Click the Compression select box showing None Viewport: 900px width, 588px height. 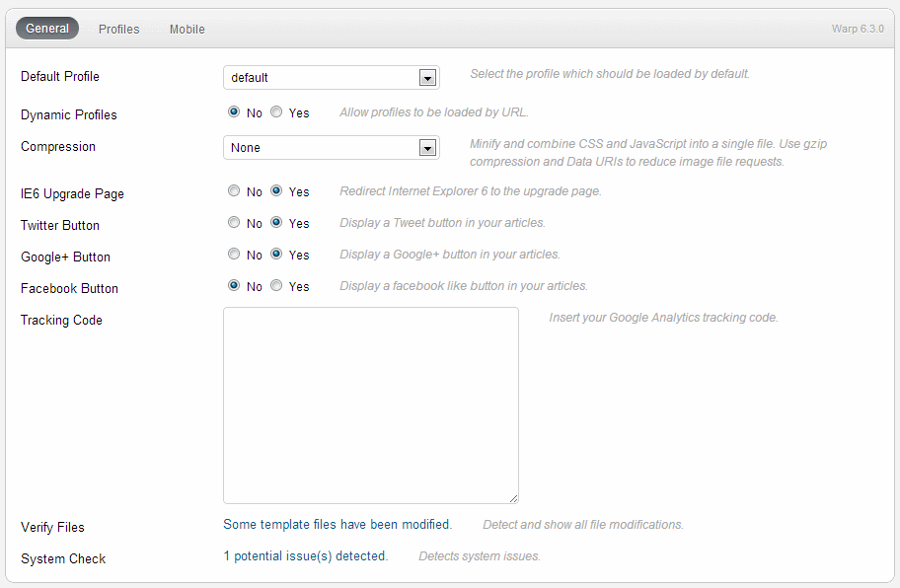point(332,147)
